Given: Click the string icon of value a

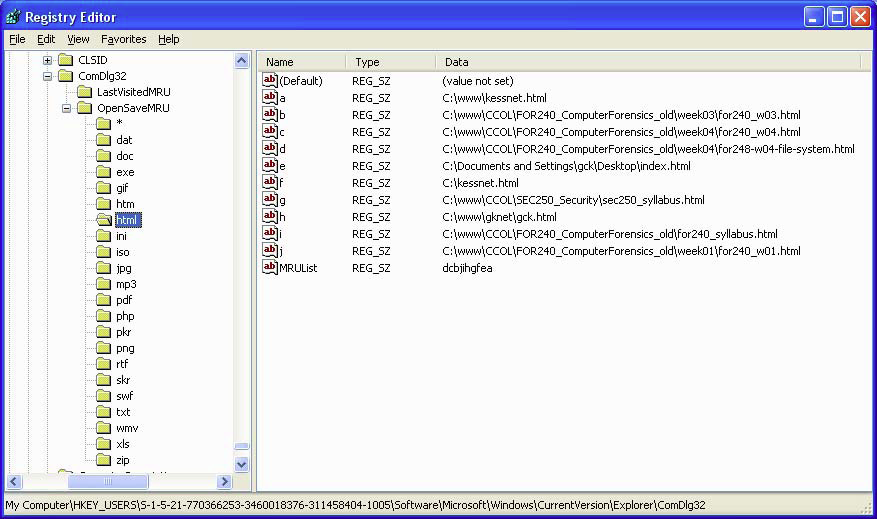Looking at the screenshot, I should click(x=270, y=97).
